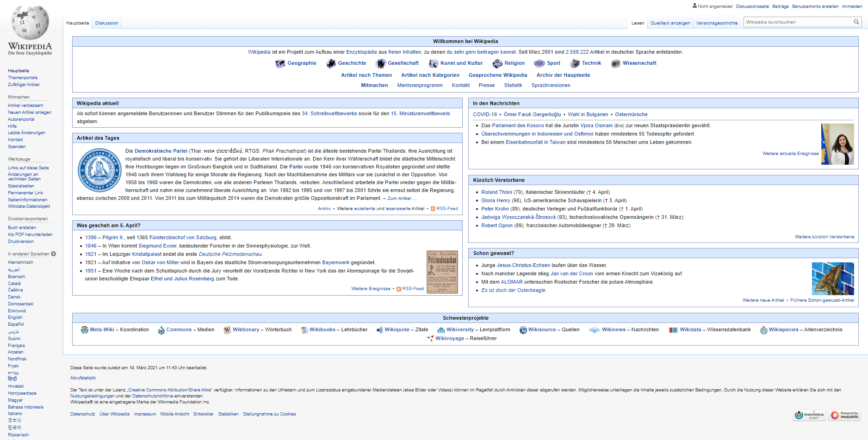Click the Wikiversity logo icon
This screenshot has height=440, width=868.
click(441, 330)
